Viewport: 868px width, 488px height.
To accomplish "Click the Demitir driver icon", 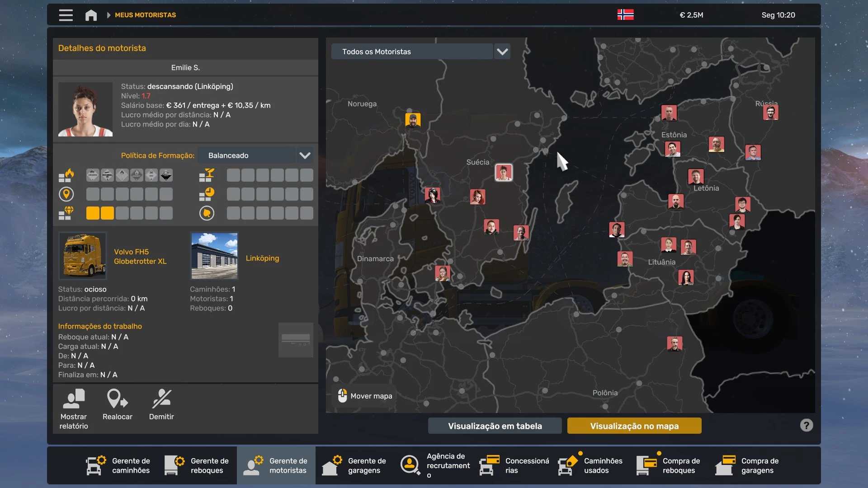I will [161, 399].
